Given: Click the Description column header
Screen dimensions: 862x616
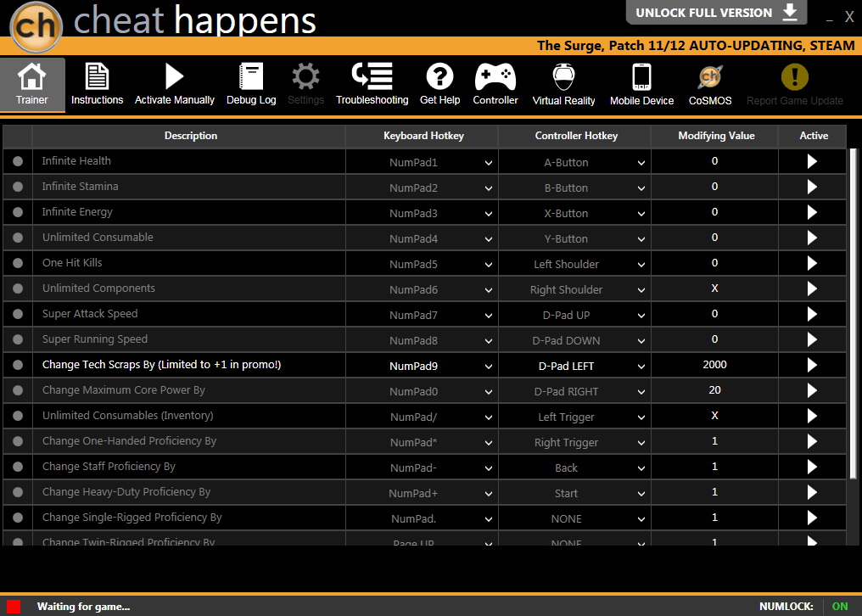Looking at the screenshot, I should click(x=190, y=136).
